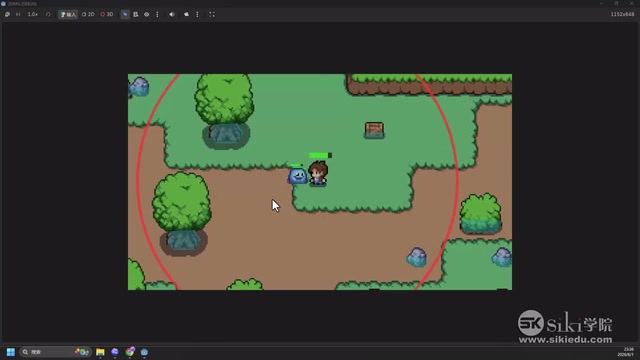Toggle the select tool arrow icon
The width and height of the screenshot is (640, 360).
(125, 14)
